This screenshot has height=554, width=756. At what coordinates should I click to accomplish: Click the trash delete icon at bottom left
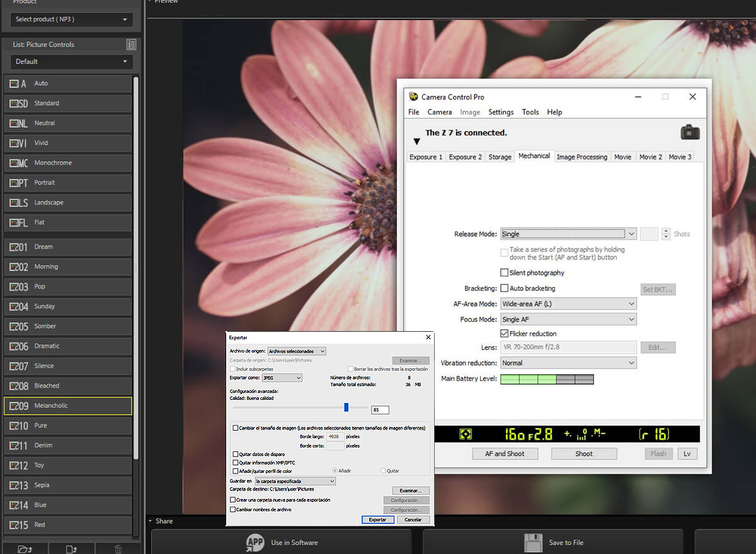(118, 549)
